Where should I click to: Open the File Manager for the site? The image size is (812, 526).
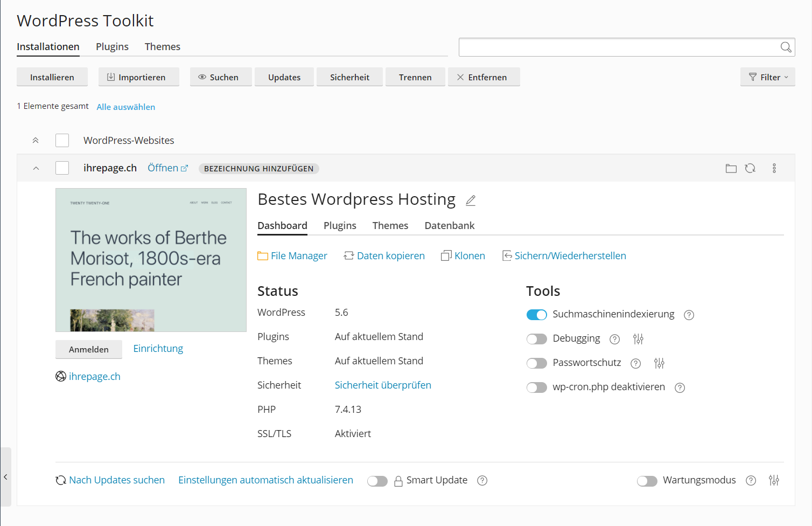click(x=299, y=255)
